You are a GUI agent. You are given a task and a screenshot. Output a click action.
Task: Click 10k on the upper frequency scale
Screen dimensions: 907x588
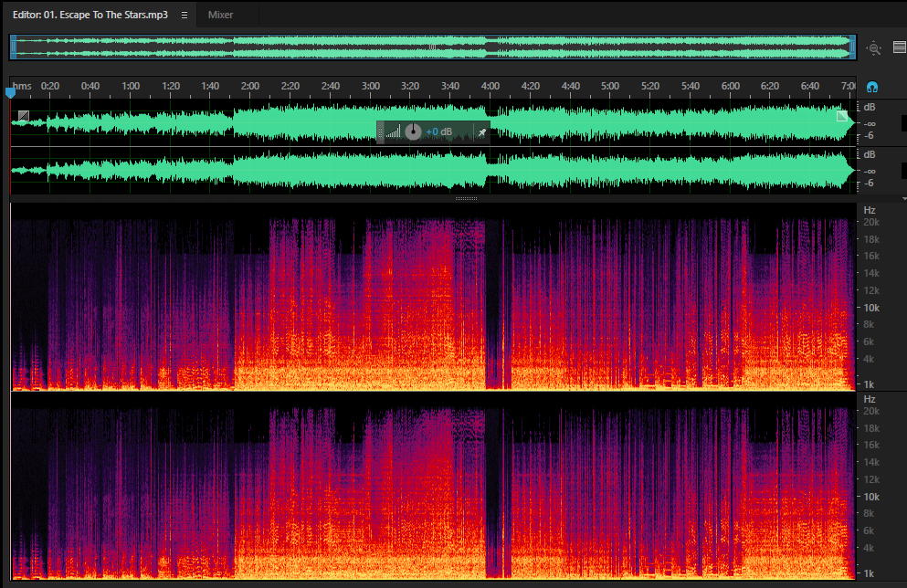click(x=871, y=308)
